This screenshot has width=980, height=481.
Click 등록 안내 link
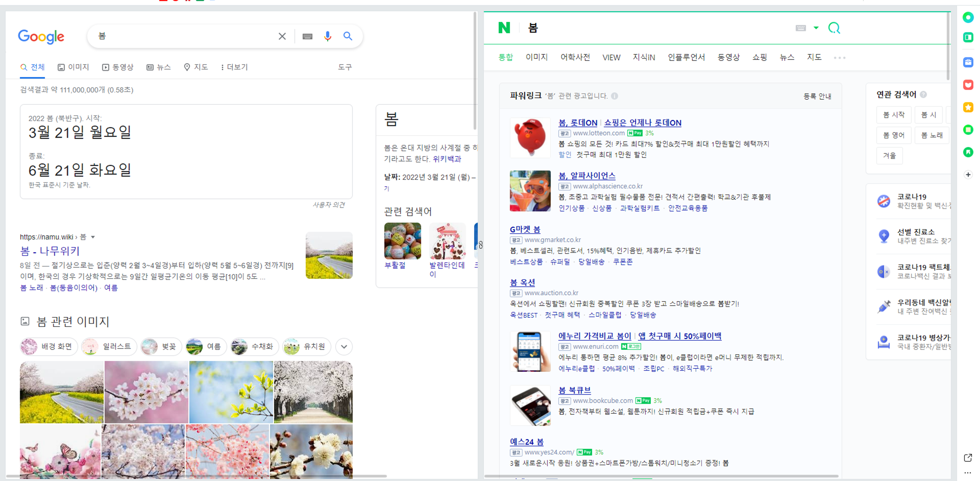click(x=817, y=96)
